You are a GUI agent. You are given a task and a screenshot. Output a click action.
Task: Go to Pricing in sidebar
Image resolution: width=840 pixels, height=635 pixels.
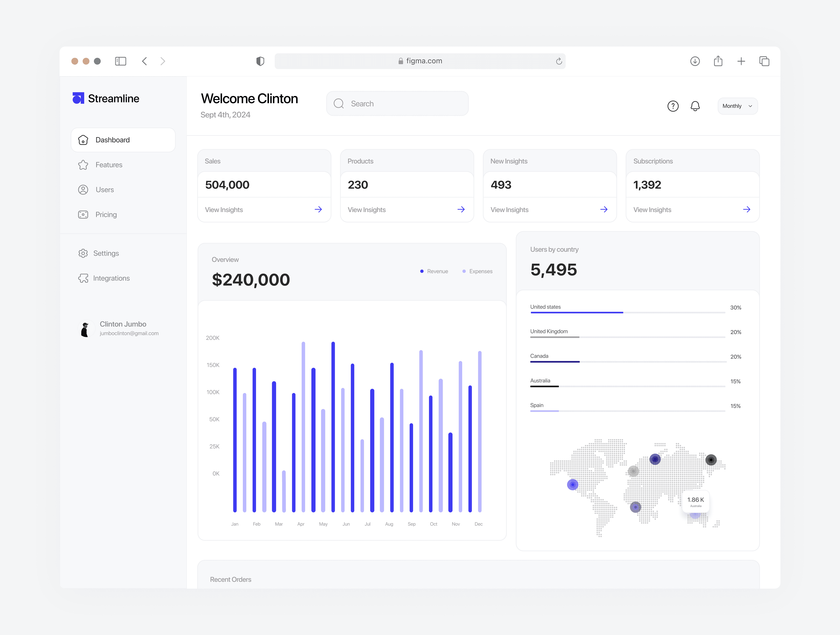[x=106, y=214]
